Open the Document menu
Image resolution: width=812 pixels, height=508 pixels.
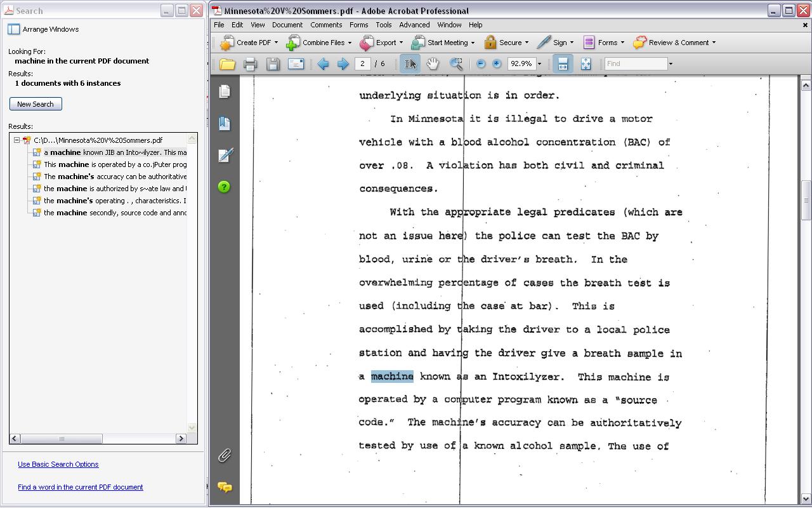coord(287,25)
